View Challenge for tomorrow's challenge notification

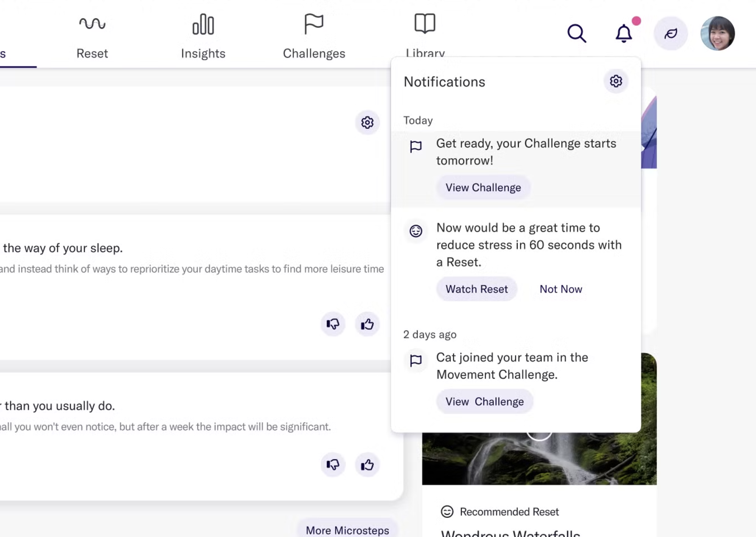coord(483,188)
